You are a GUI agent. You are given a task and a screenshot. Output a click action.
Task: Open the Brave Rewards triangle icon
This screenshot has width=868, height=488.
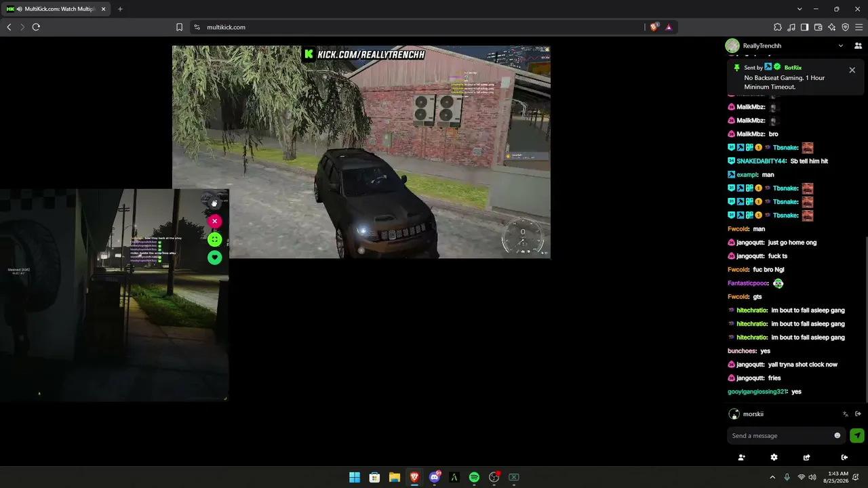point(669,27)
